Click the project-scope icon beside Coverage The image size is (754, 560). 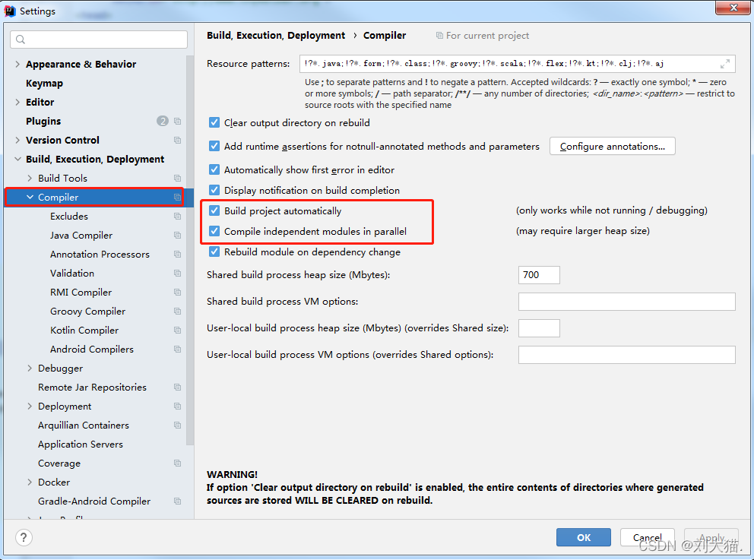tap(177, 464)
